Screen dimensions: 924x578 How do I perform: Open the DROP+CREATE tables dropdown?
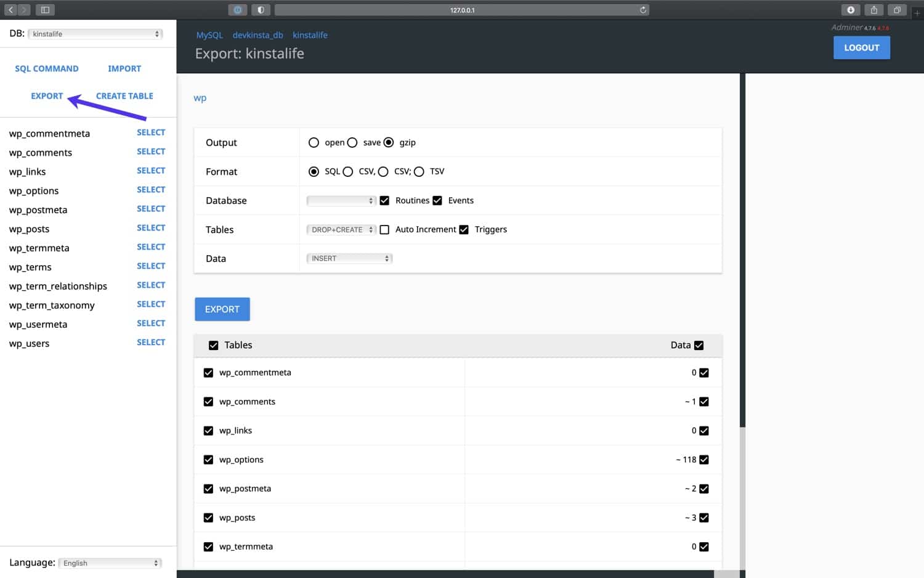coord(341,229)
